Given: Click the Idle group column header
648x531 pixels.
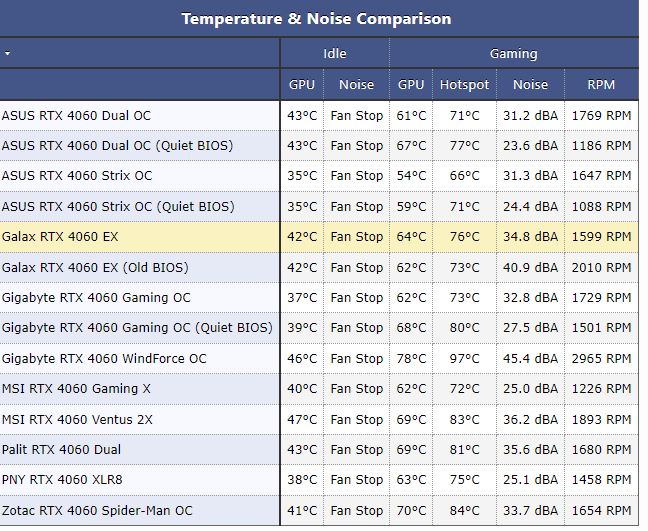Looking at the screenshot, I should [335, 53].
